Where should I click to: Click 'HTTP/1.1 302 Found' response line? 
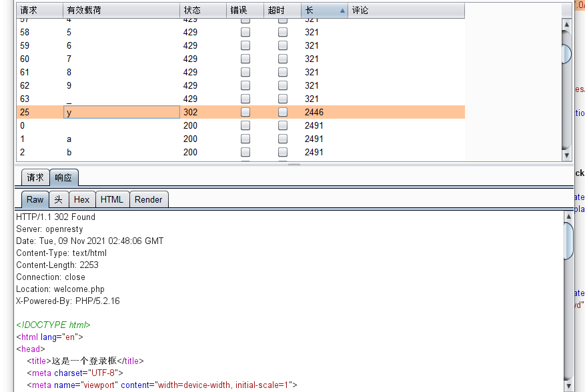click(x=55, y=217)
